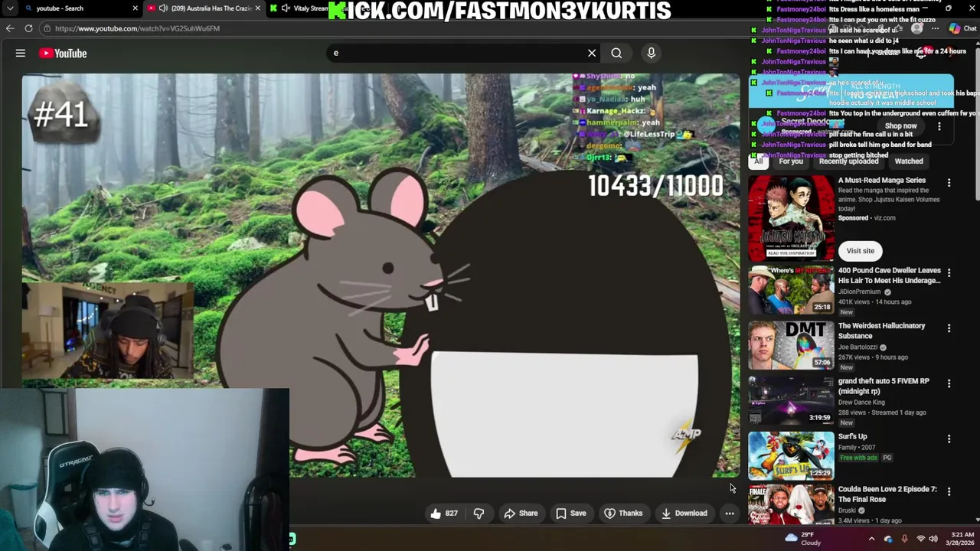Show hidden system tray icons chevron
Viewport: 980px width, 551px height.
pyautogui.click(x=871, y=539)
